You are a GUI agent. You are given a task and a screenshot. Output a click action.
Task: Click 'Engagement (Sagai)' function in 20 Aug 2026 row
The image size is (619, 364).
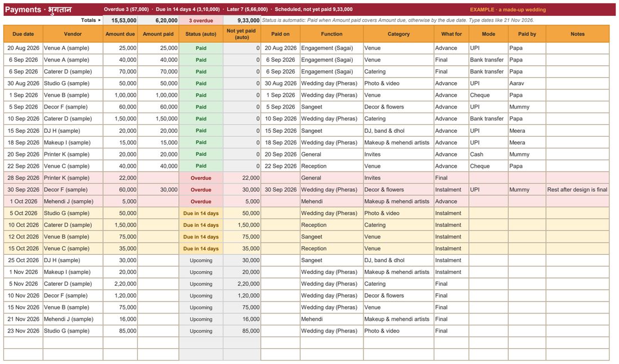(x=331, y=48)
